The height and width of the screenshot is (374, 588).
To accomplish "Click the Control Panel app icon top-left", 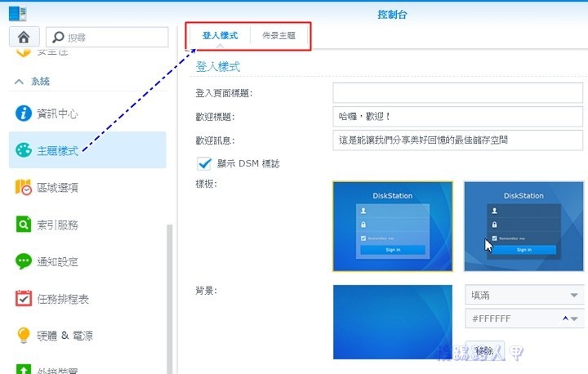I will point(18,13).
